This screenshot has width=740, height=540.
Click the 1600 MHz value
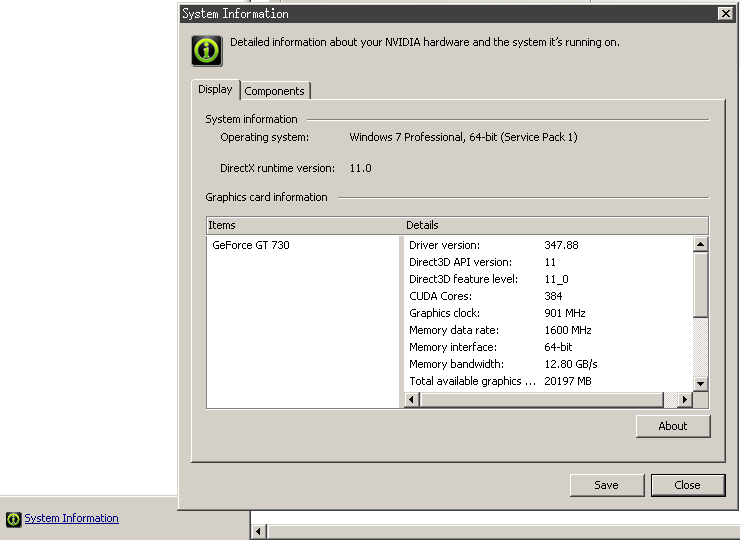568,330
